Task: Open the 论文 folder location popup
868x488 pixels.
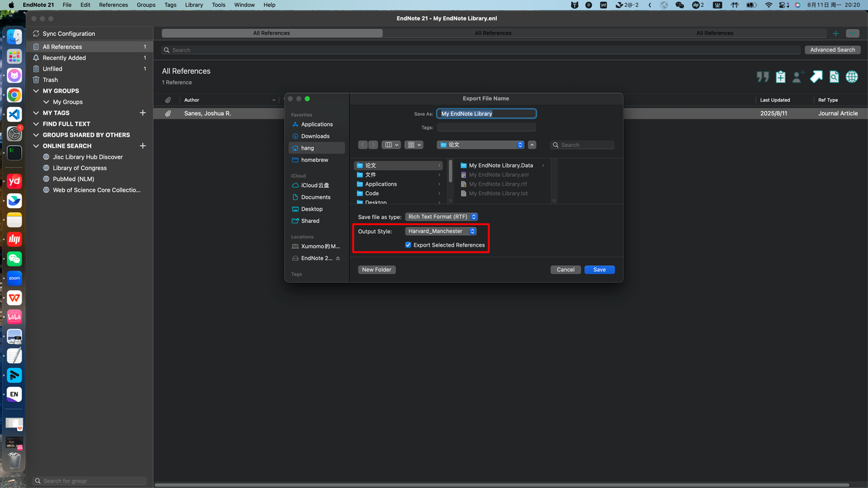Action: coord(481,144)
